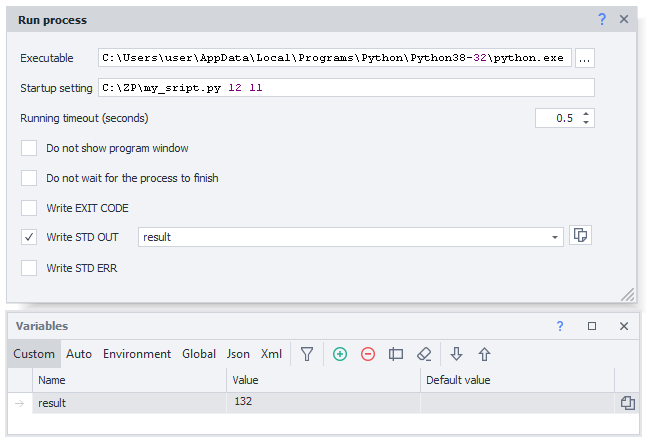Enable Do not show program window
This screenshot has width=648, height=440.
click(x=29, y=148)
